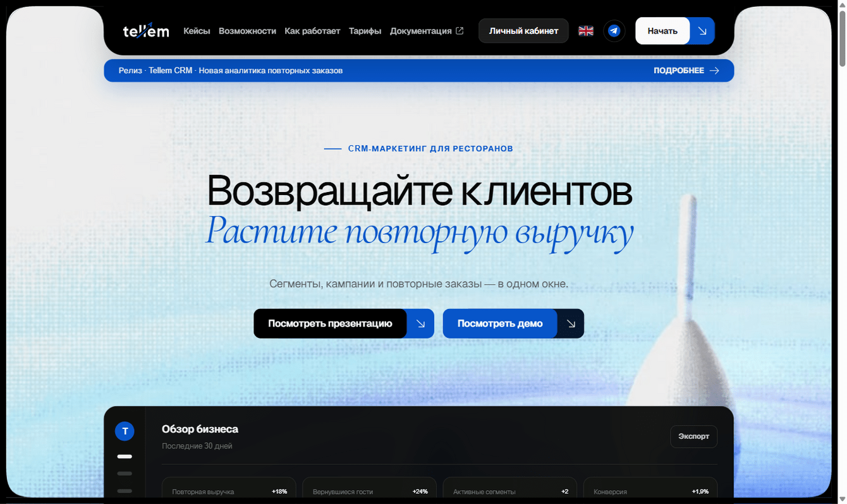
Task: Click the Обзор бизнеса heading
Action: (200, 429)
